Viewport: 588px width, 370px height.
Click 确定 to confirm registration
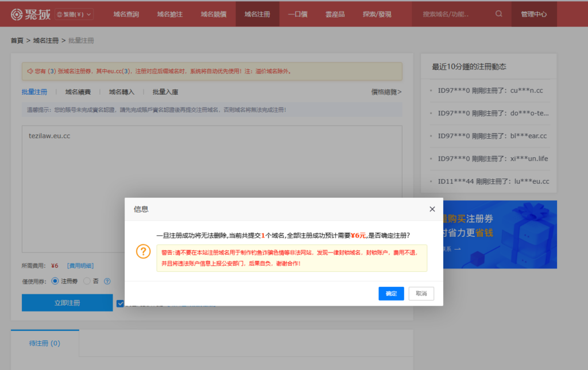pyautogui.click(x=391, y=293)
